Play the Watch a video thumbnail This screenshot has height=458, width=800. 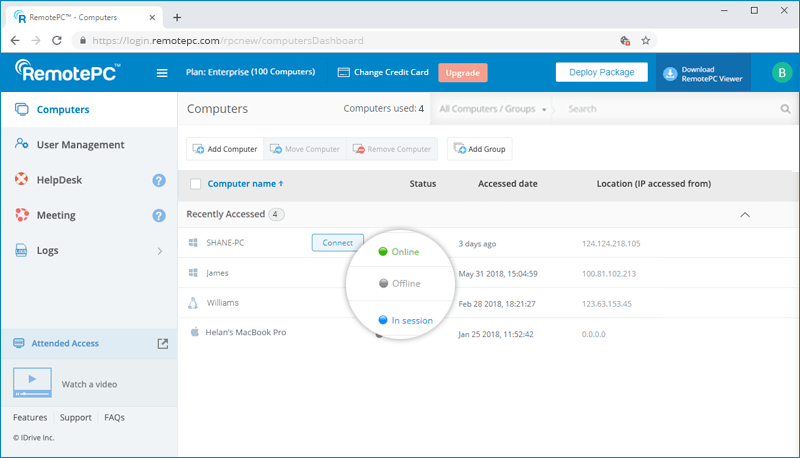click(x=32, y=383)
